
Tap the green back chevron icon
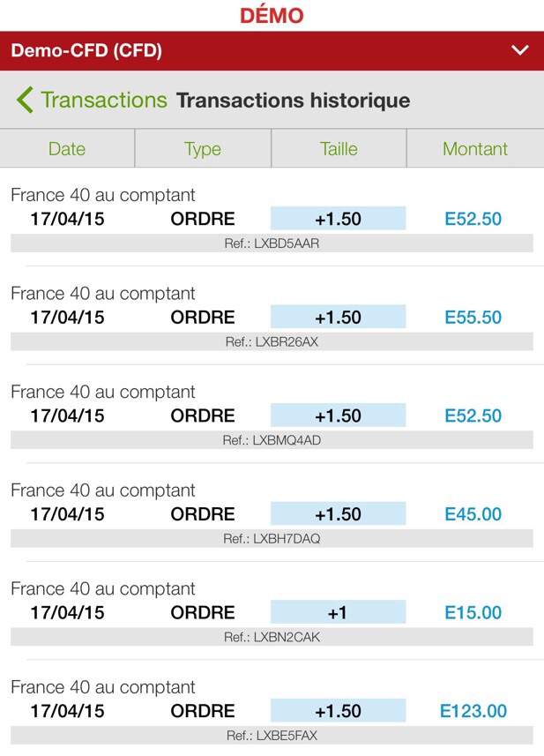click(x=25, y=100)
